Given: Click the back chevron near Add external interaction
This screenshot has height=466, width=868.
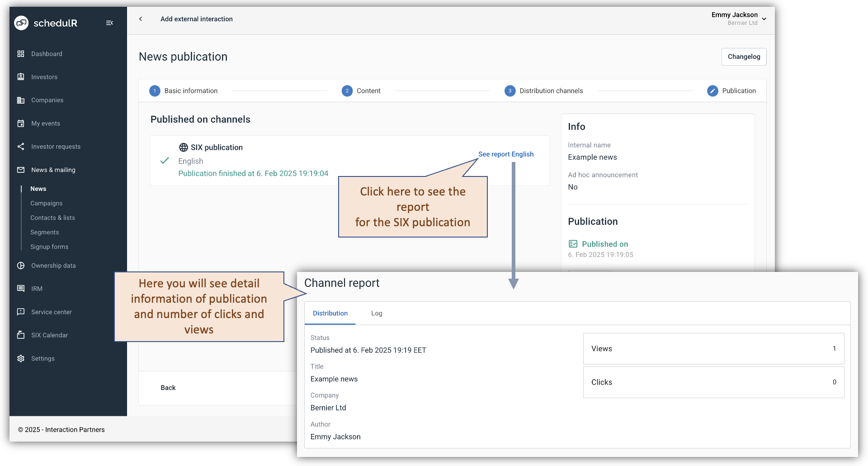Looking at the screenshot, I should pos(141,19).
